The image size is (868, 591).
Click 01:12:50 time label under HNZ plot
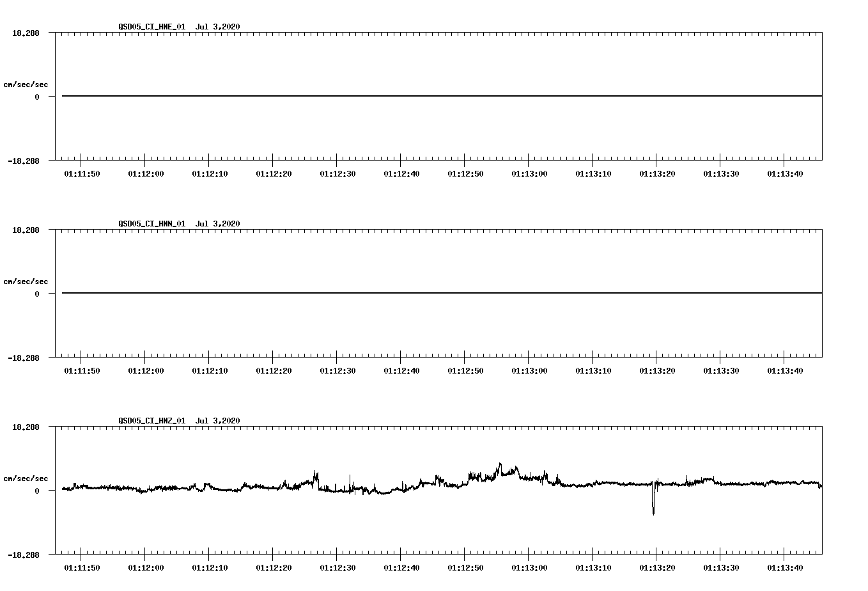coord(465,568)
